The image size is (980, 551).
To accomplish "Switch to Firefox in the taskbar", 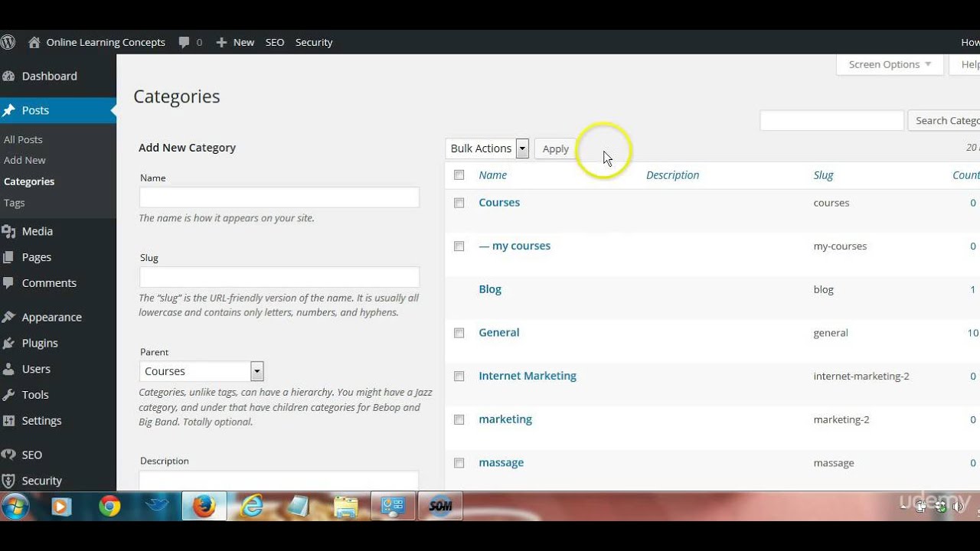I will tap(204, 506).
